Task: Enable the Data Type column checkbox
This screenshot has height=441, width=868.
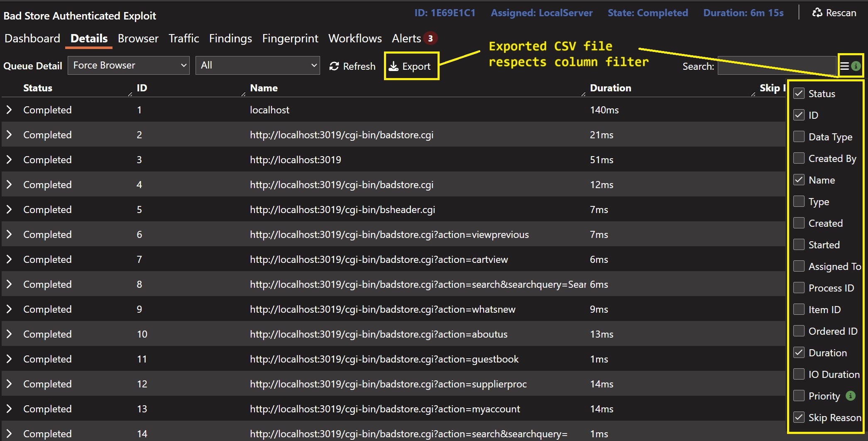Action: (x=799, y=137)
